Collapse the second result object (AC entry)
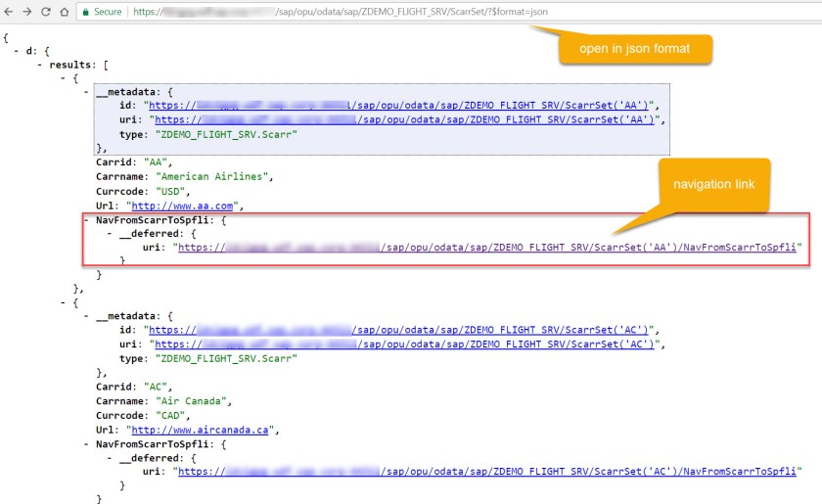The width and height of the screenshot is (822, 504). click(63, 302)
